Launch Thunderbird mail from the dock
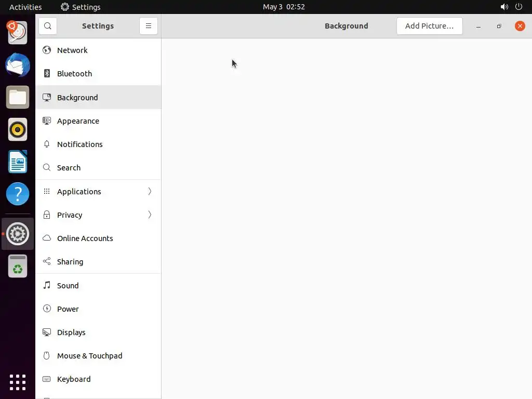The width and height of the screenshot is (532, 399). pos(18,65)
